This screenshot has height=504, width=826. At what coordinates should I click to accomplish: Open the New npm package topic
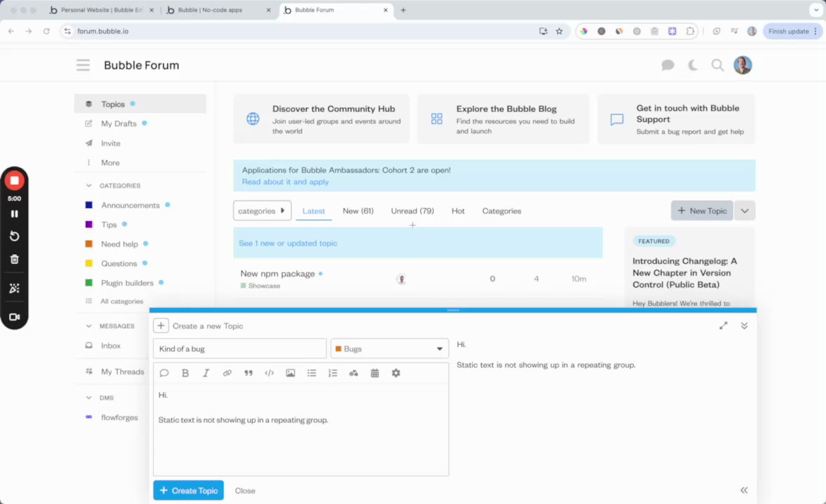point(278,274)
